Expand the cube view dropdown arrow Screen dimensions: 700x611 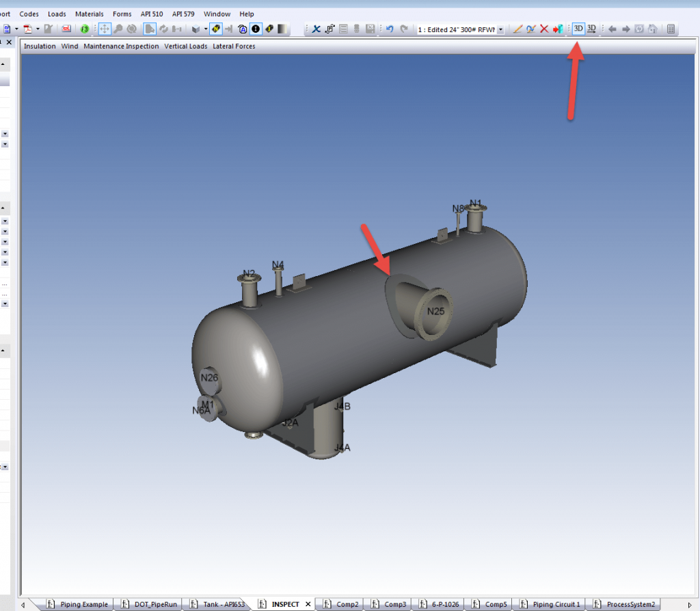205,29
